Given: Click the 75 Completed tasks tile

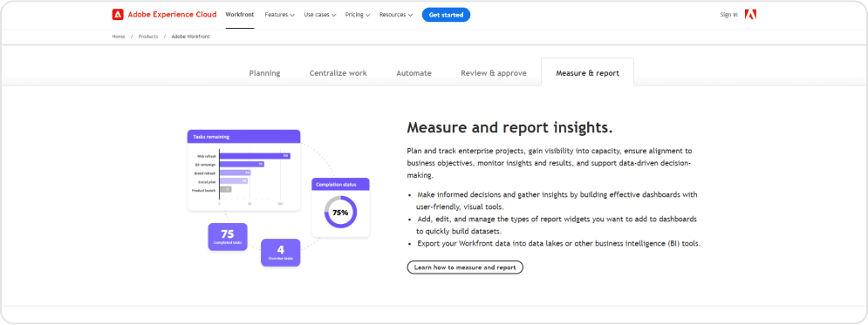Looking at the screenshot, I should tap(228, 237).
